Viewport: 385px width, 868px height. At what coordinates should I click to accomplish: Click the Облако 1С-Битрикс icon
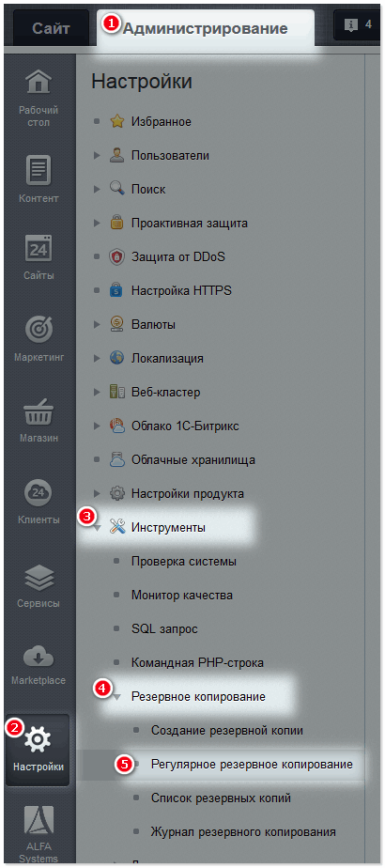[116, 426]
